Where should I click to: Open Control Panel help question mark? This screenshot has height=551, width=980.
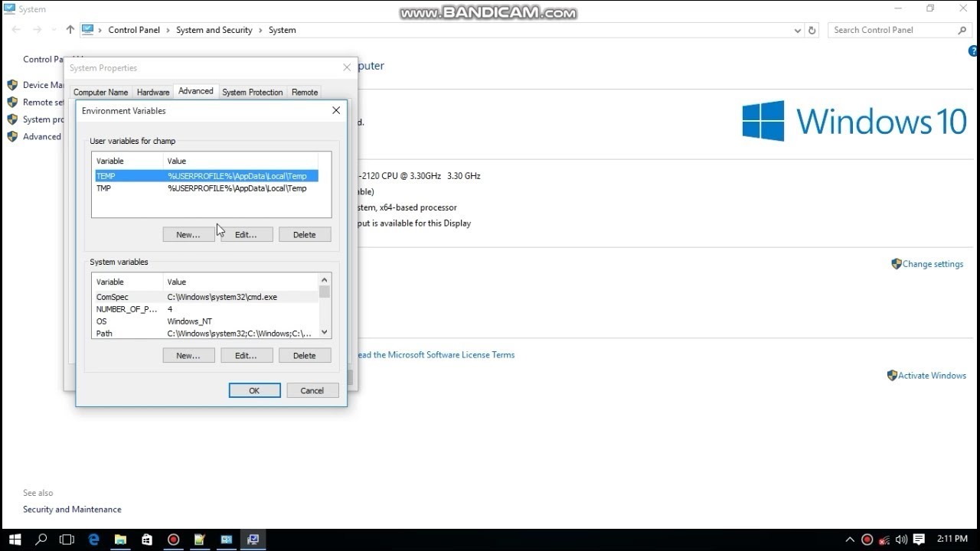[x=974, y=51]
